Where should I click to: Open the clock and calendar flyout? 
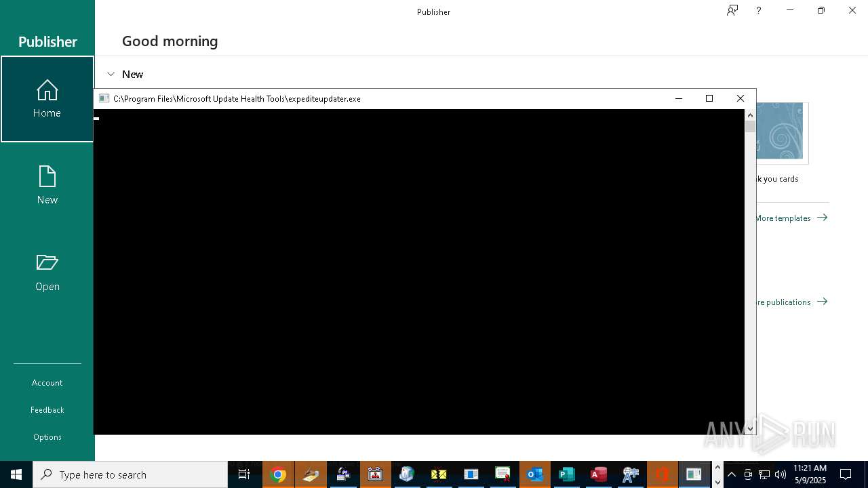[x=810, y=474]
